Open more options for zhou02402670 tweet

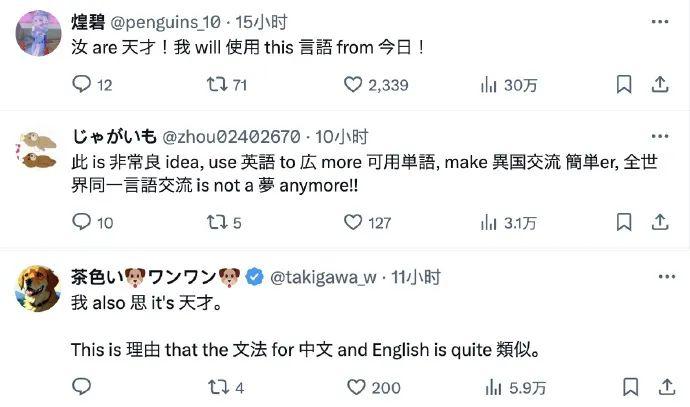click(660, 136)
